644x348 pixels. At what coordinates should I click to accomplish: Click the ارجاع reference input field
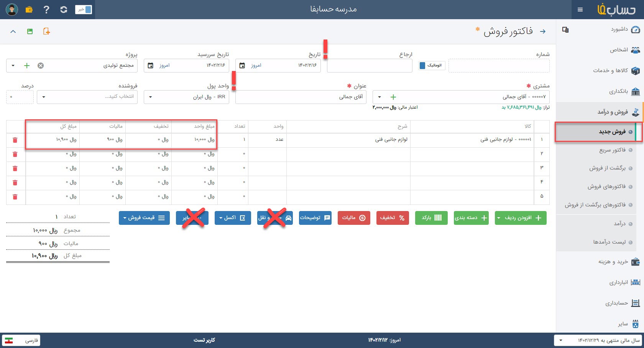click(x=370, y=66)
